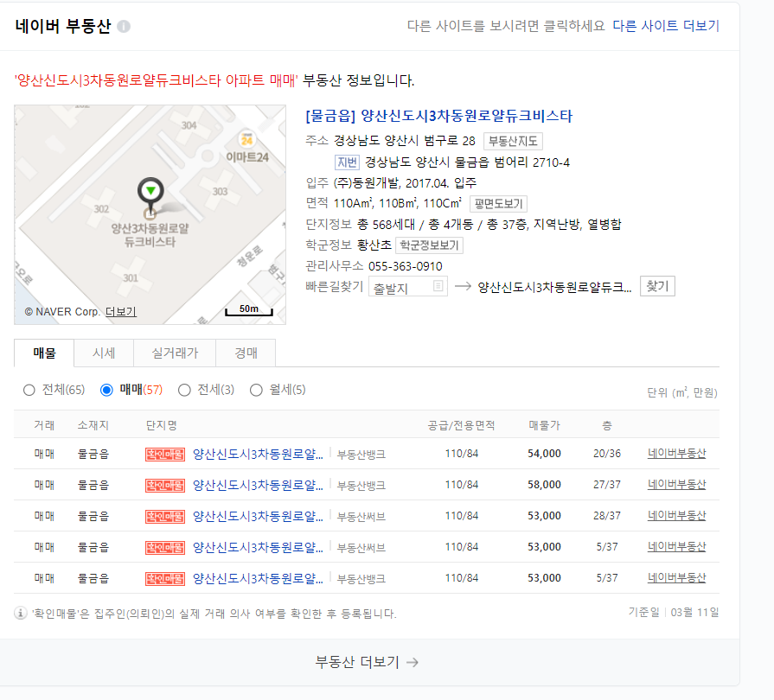The image size is (774, 700).
Task: Click the green location pin on the map
Action: click(x=150, y=194)
